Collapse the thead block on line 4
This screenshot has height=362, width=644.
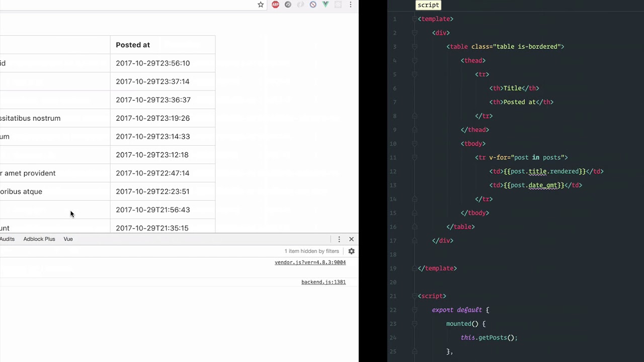tap(414, 60)
